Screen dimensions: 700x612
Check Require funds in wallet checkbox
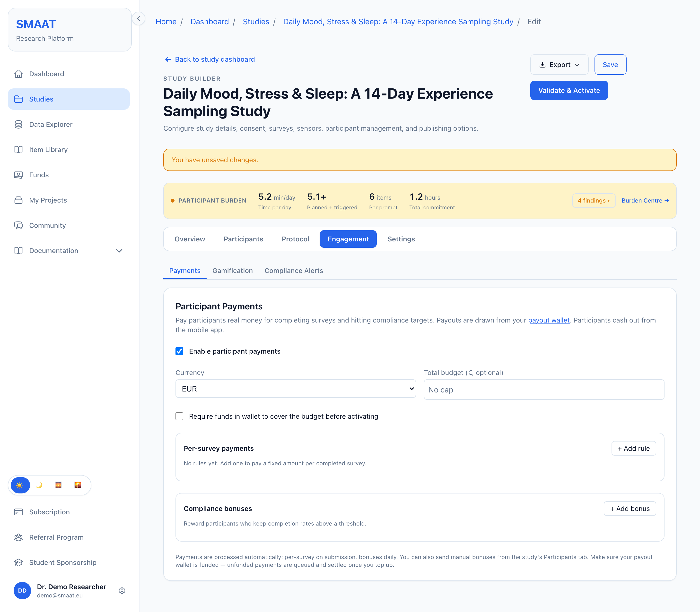[x=179, y=416]
